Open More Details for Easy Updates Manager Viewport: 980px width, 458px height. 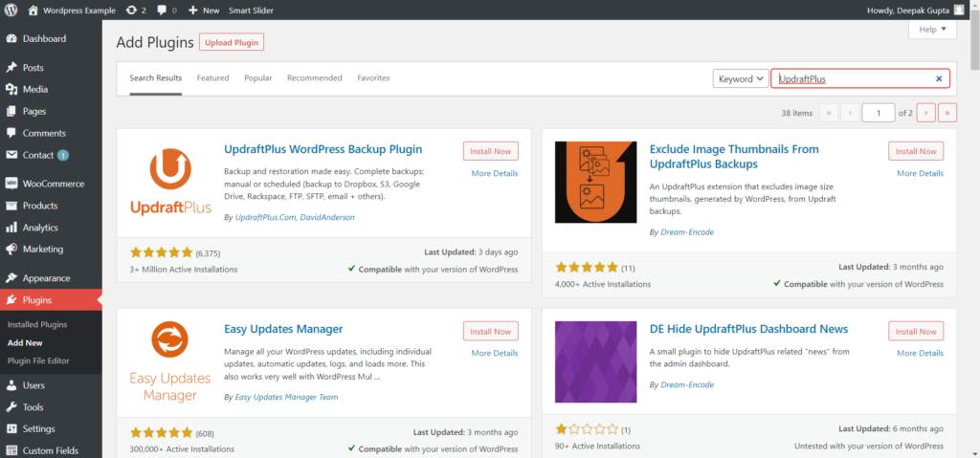click(x=495, y=353)
